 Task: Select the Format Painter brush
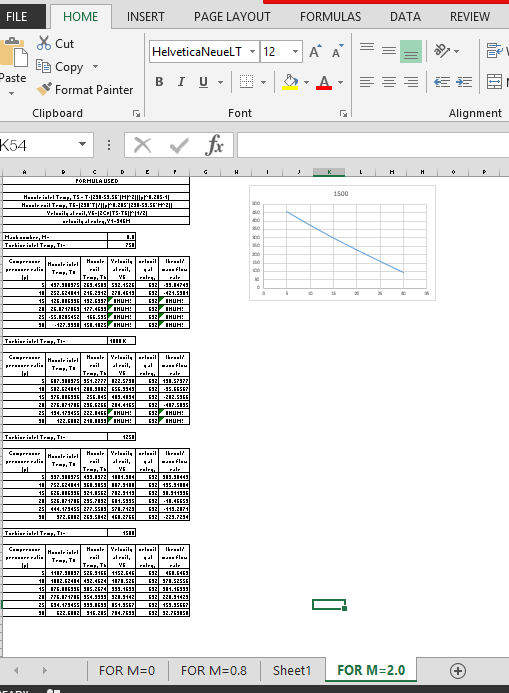coord(44,89)
